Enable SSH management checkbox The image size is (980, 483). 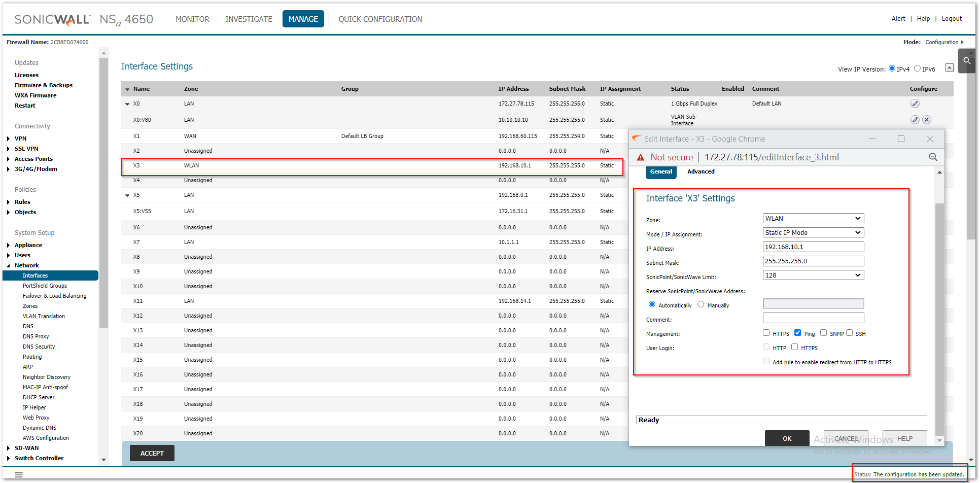pos(849,333)
